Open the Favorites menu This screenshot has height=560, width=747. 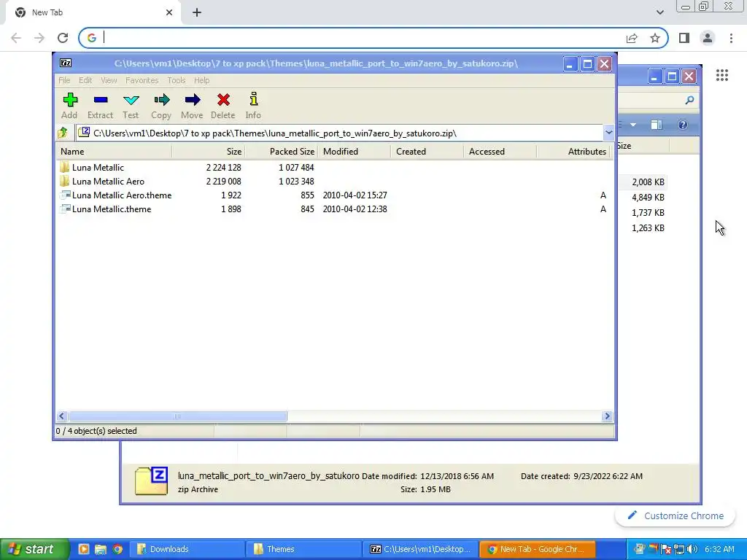click(x=142, y=80)
